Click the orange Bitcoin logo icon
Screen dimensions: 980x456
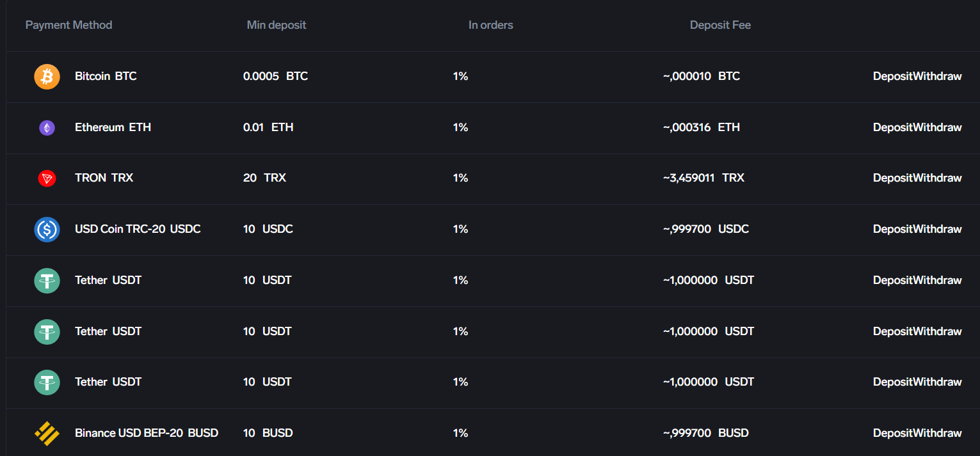coord(47,77)
